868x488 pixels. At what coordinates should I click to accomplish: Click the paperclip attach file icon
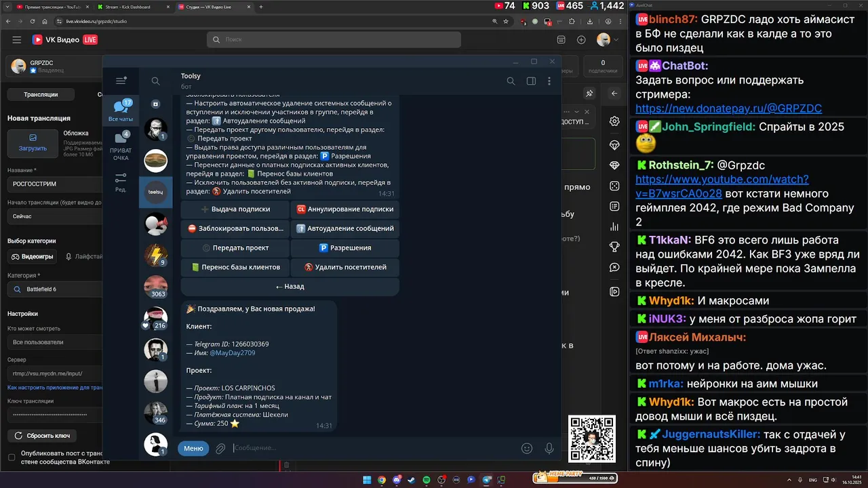click(x=220, y=448)
